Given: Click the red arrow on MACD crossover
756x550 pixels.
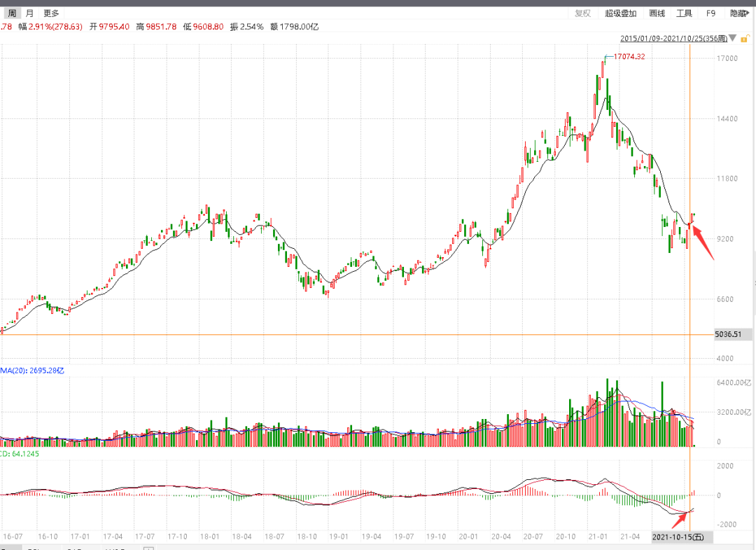Looking at the screenshot, I should [x=679, y=520].
